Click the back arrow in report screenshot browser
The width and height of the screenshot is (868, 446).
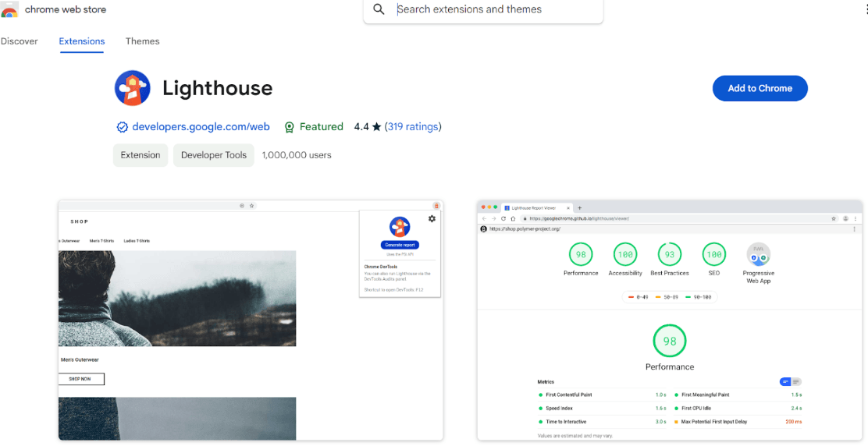(x=485, y=219)
